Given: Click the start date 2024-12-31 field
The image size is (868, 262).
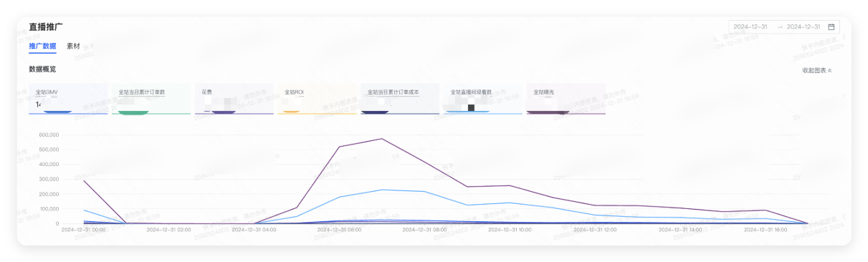Looking at the screenshot, I should coord(750,26).
